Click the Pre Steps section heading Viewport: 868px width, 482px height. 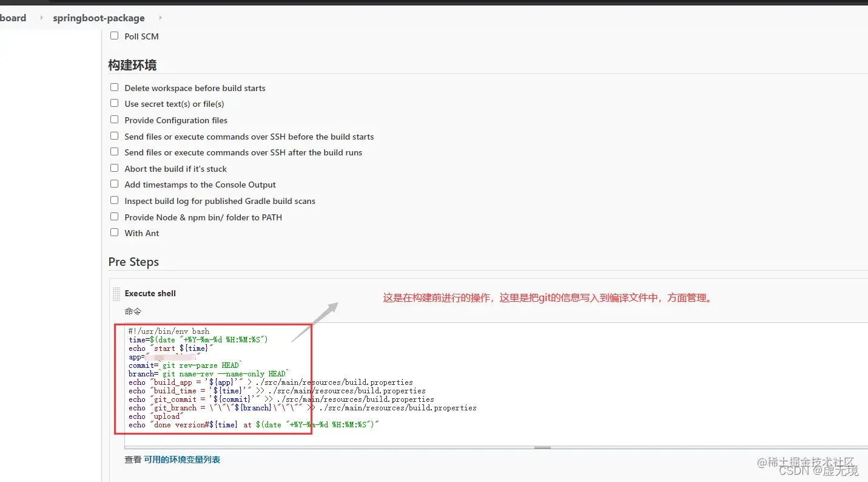tap(133, 262)
